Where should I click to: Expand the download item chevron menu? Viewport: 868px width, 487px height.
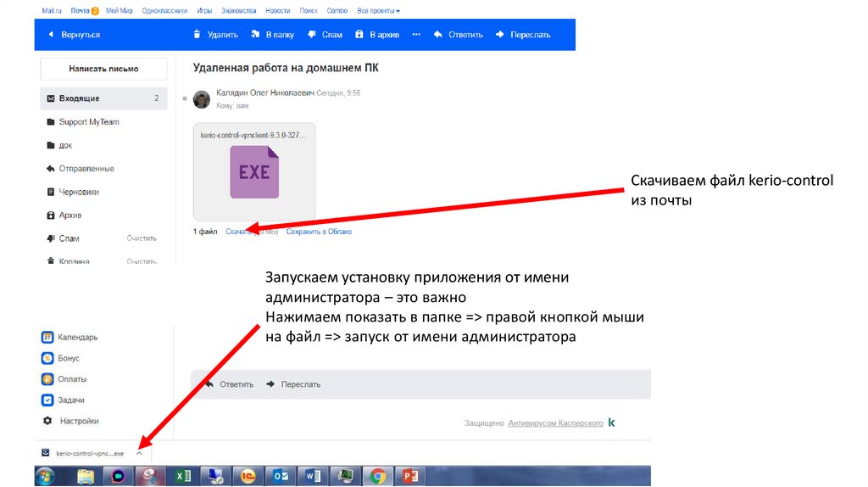140,453
